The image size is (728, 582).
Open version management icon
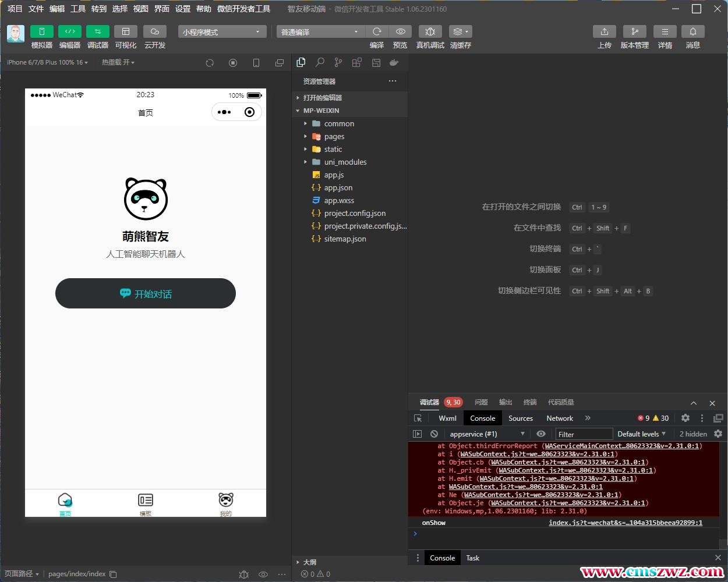(634, 31)
